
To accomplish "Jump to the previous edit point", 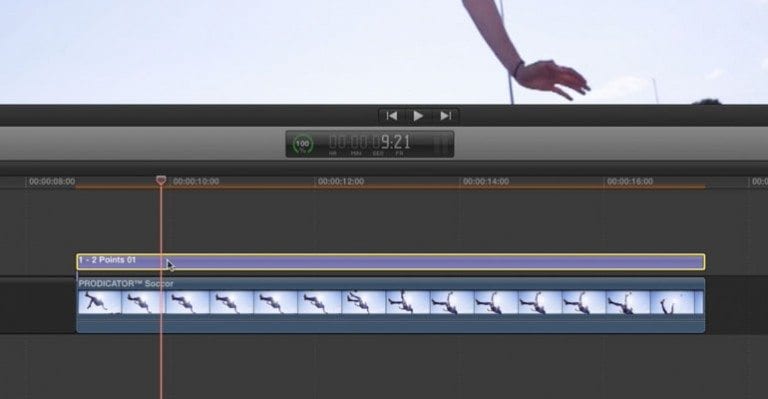I will (391, 116).
